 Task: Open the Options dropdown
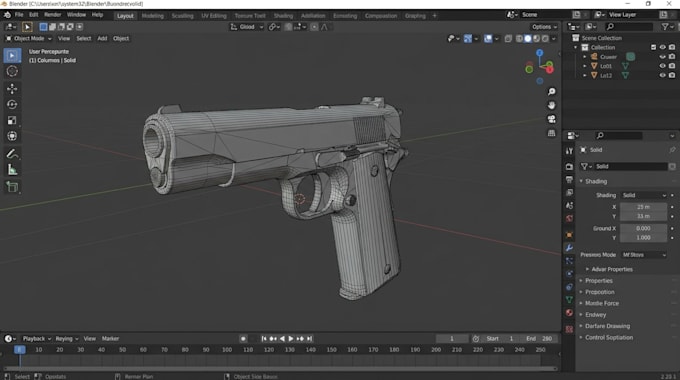544,27
